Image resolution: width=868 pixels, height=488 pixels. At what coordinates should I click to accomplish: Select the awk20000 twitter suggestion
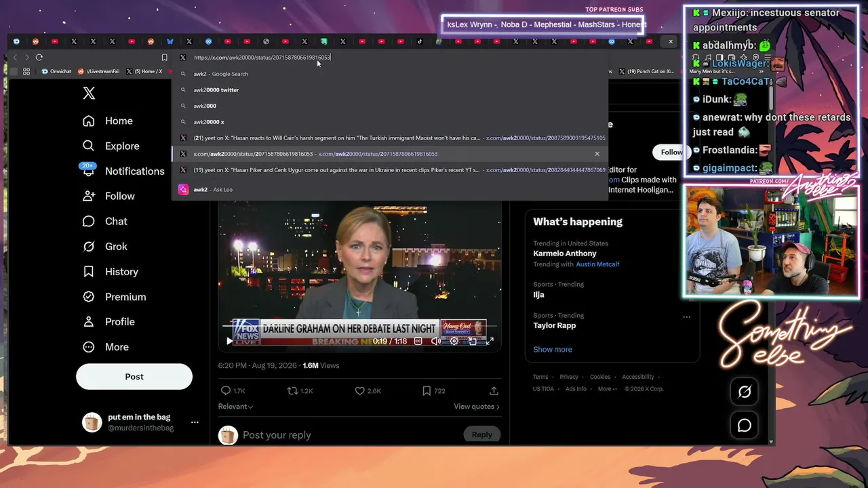click(x=390, y=89)
